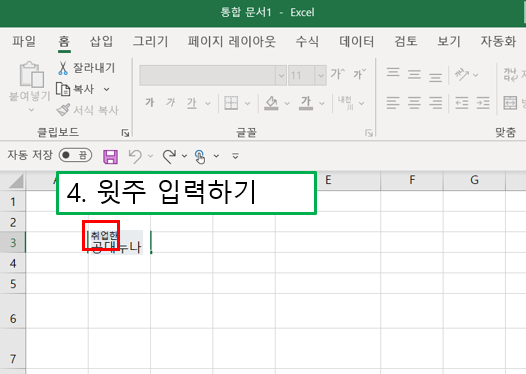Screen dimensions: 526x374
Task: Decrease font size with 가v button
Action: 359,74
